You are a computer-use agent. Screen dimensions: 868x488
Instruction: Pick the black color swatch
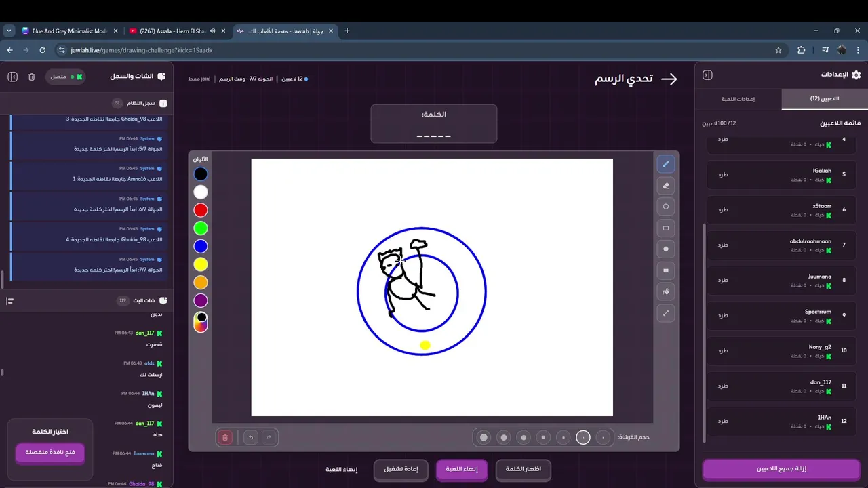[201, 174]
